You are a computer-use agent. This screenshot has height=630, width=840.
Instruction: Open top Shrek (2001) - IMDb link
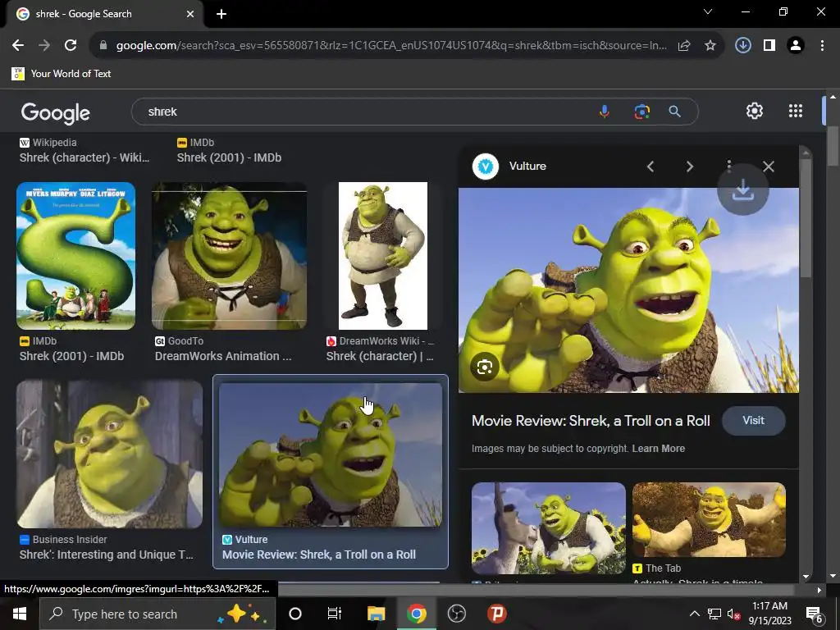(x=230, y=158)
